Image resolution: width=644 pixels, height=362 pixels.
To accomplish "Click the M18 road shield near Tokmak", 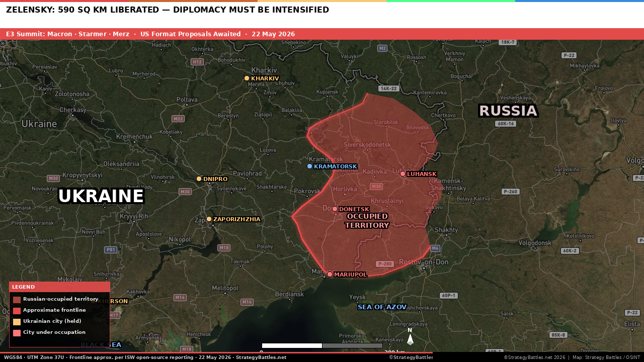I will coord(224,248).
